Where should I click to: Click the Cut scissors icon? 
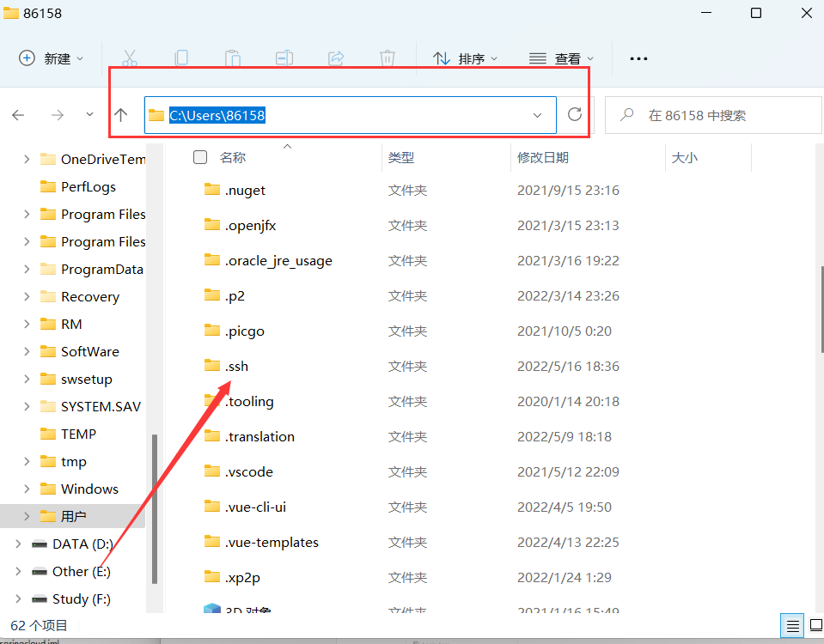129,58
